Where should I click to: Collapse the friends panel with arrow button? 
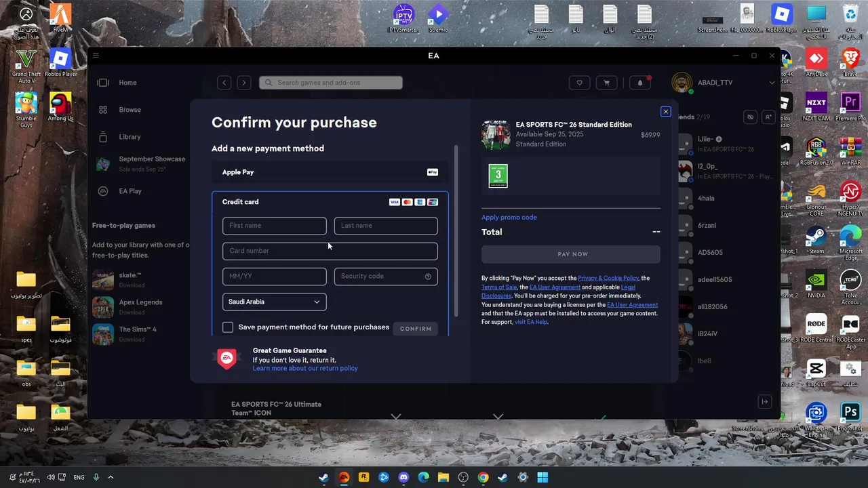coord(764,402)
